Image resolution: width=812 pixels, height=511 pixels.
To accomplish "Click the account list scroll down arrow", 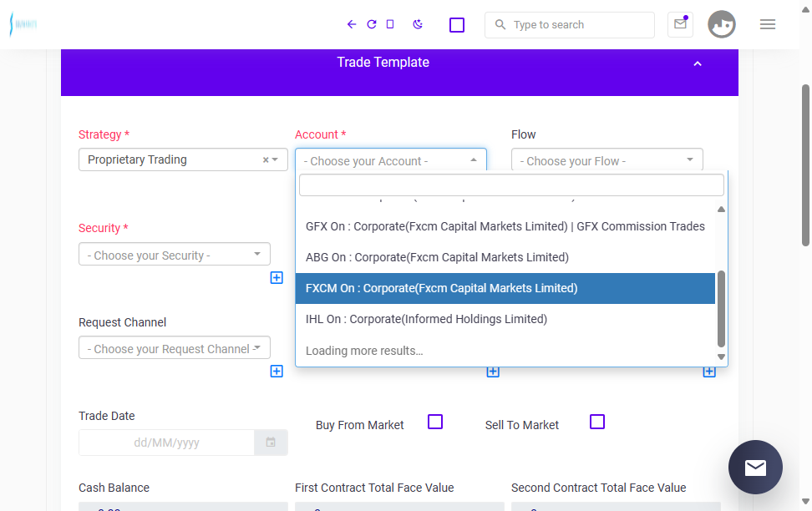I will [x=721, y=357].
